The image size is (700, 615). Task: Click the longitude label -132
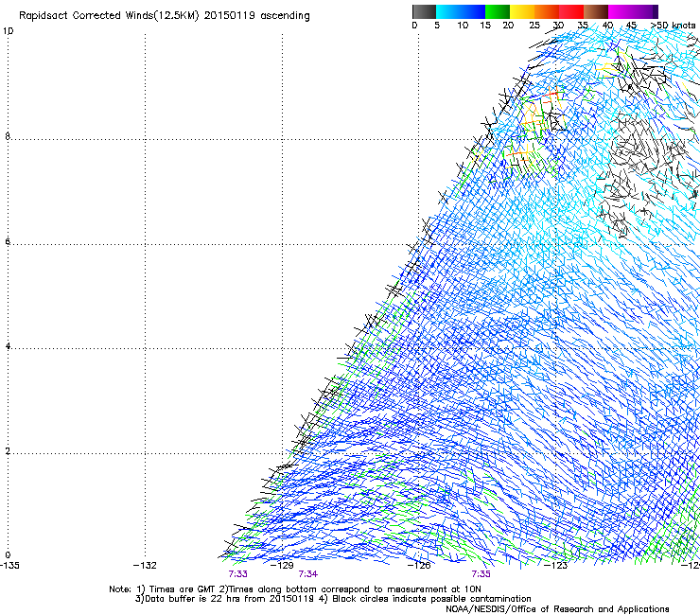click(x=145, y=566)
